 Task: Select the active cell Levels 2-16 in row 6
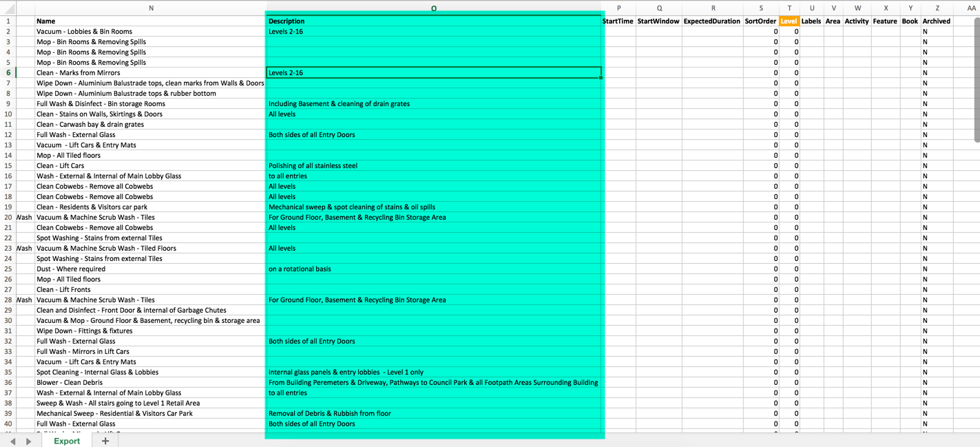(x=433, y=72)
